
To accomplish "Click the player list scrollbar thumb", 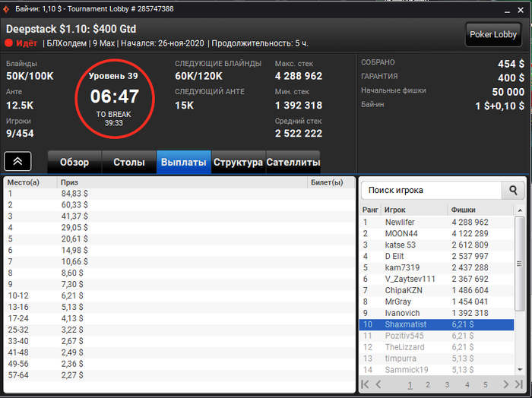I will 519,264.
